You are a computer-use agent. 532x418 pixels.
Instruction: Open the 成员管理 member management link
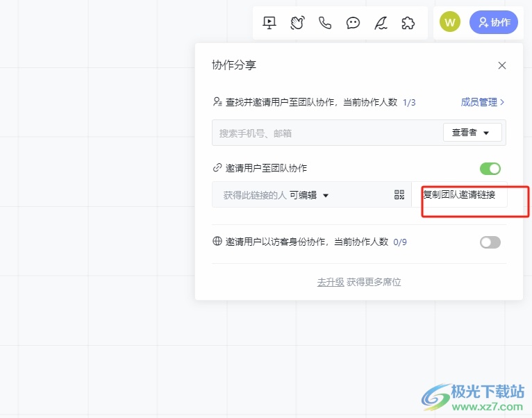tap(482, 102)
